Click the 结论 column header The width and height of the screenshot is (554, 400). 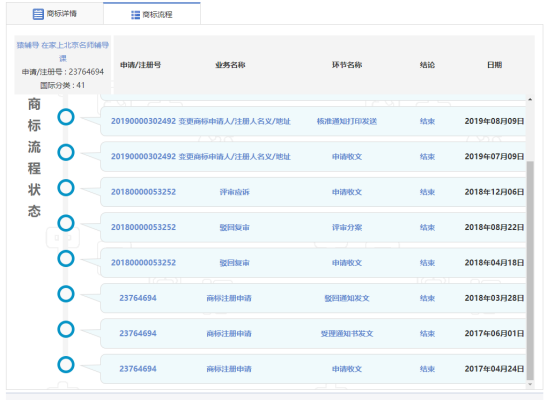tap(427, 65)
